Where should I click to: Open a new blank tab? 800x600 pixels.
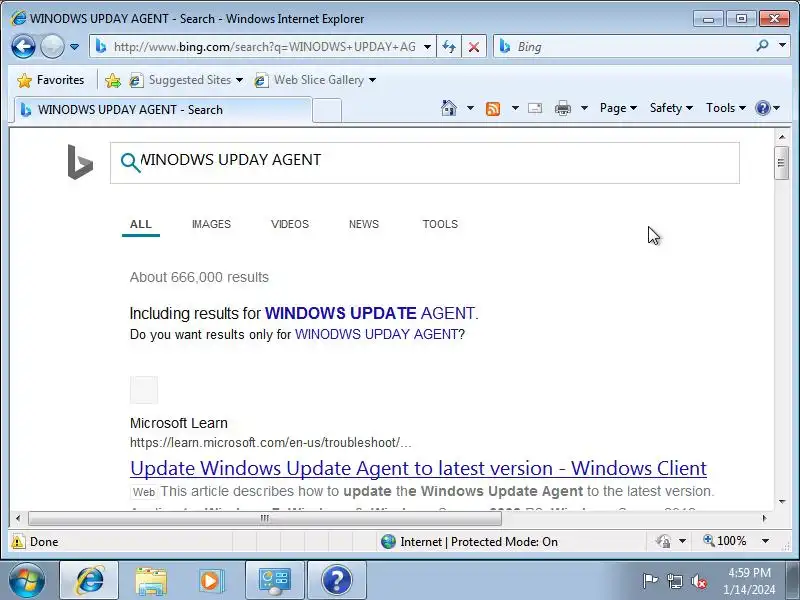click(327, 110)
